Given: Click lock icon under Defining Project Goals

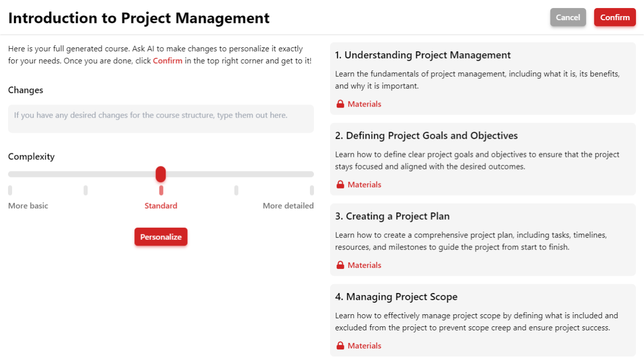Looking at the screenshot, I should click(x=341, y=185).
